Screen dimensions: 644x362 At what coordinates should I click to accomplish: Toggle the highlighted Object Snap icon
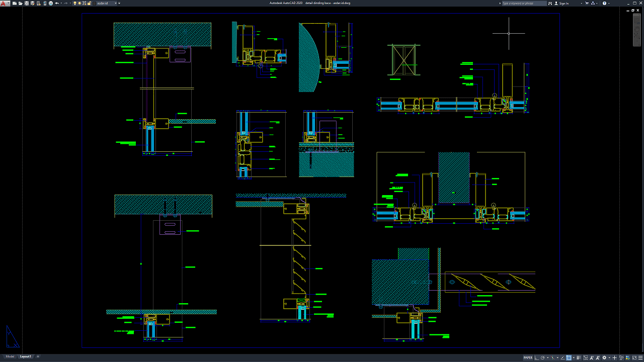coord(569,358)
